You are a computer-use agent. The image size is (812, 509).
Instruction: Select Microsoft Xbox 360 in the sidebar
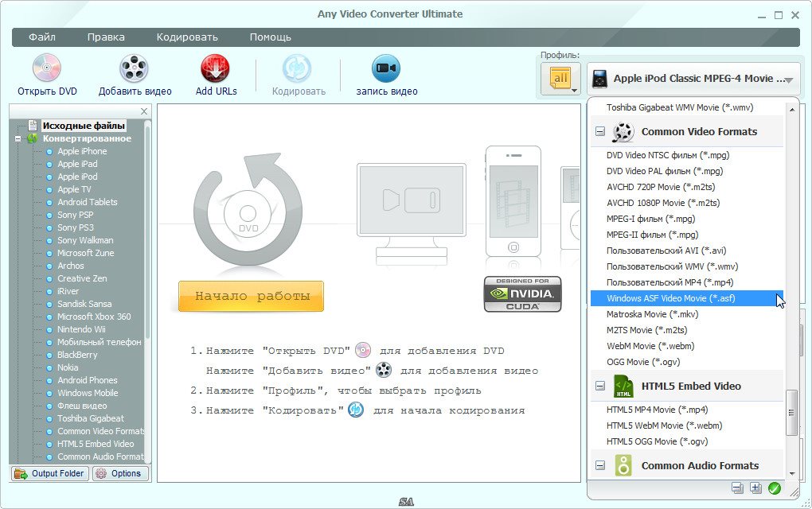point(94,317)
